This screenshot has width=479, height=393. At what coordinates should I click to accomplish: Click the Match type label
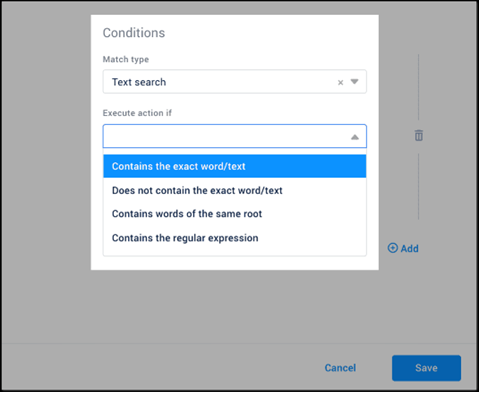click(x=126, y=59)
